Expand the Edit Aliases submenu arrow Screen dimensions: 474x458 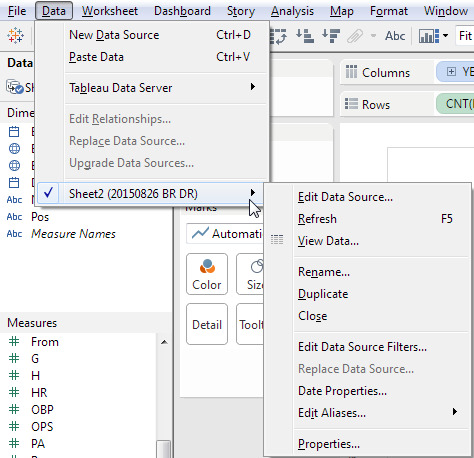point(455,412)
